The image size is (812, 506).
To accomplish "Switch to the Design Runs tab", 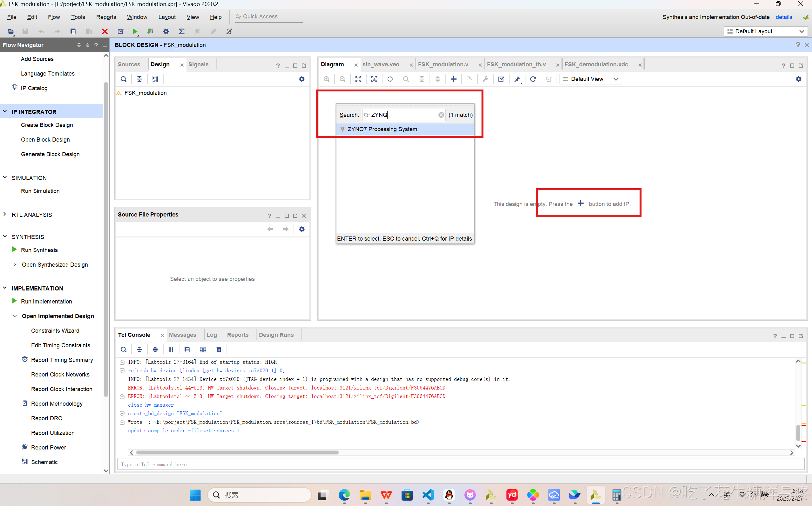I will (x=276, y=335).
